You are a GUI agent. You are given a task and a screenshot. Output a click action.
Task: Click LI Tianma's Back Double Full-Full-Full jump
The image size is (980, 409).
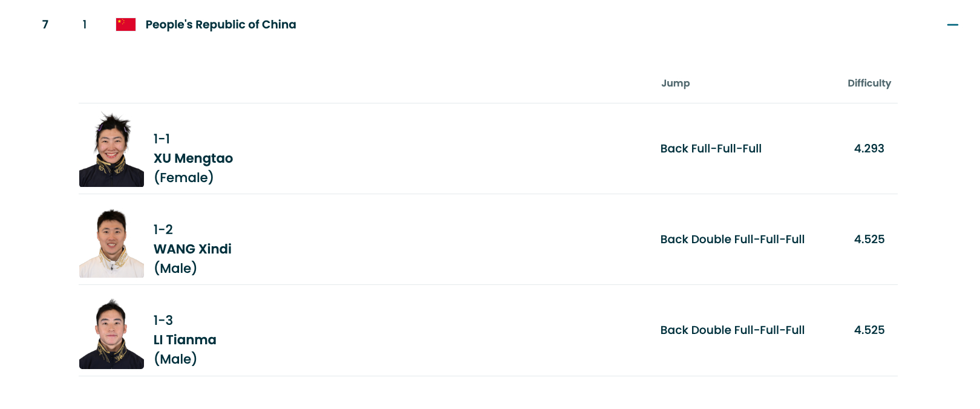(733, 330)
